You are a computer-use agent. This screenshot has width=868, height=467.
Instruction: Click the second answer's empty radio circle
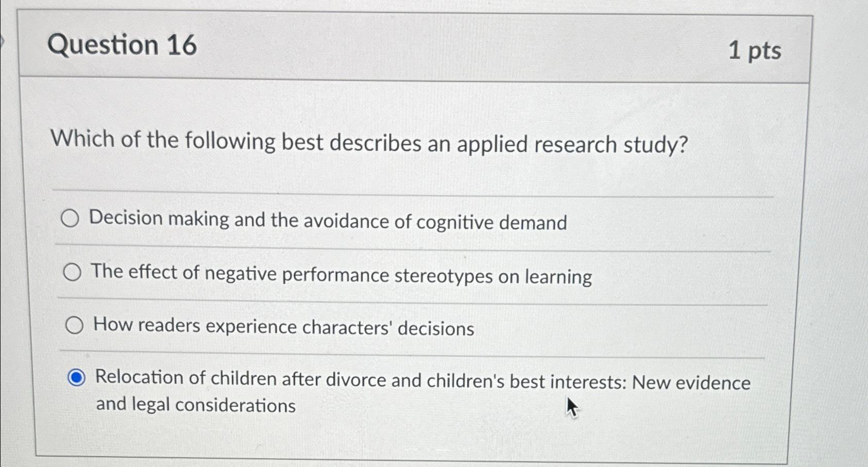[73, 272]
